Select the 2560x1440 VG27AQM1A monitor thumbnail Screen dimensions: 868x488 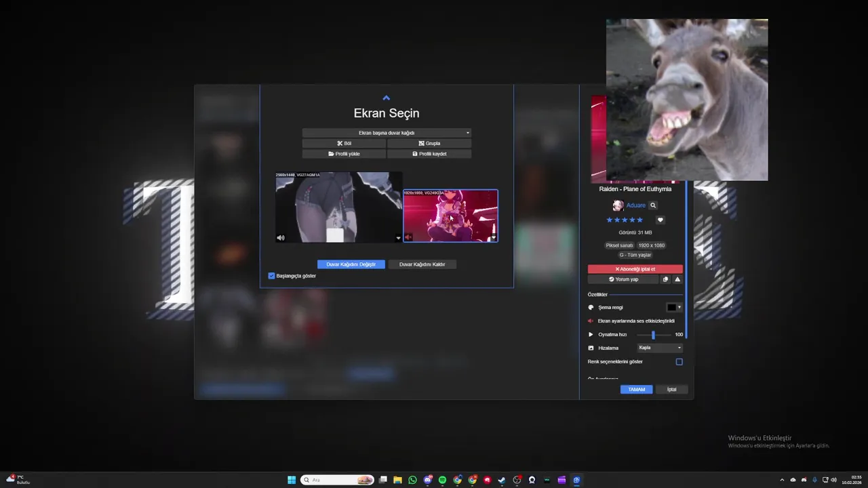(338, 207)
